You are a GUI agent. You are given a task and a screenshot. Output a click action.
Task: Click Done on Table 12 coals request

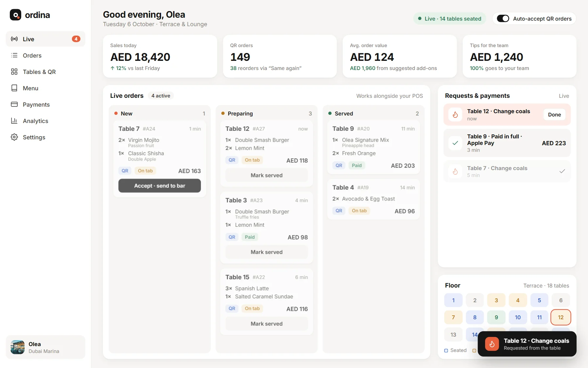point(554,114)
